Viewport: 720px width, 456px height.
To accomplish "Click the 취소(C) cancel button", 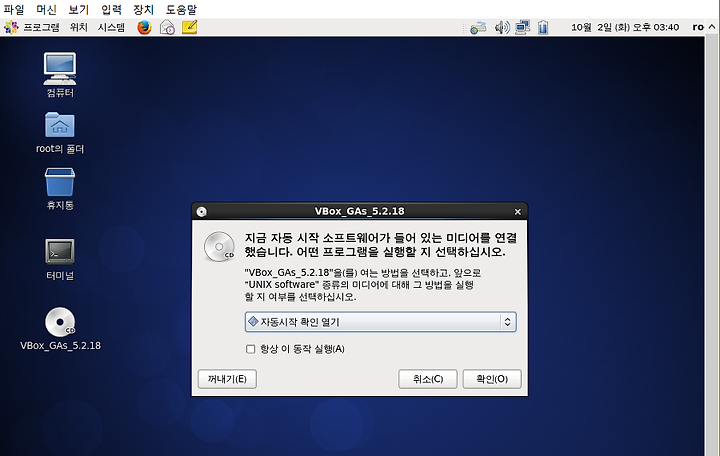I will point(428,379).
